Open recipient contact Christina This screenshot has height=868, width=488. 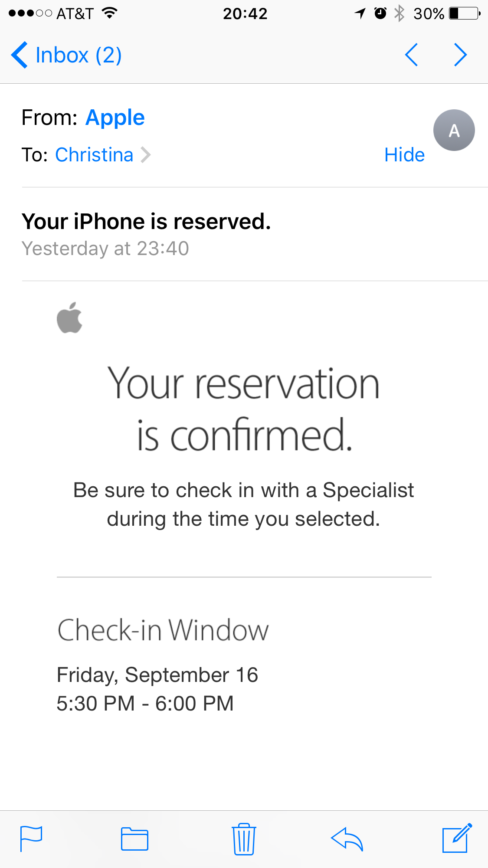click(94, 155)
